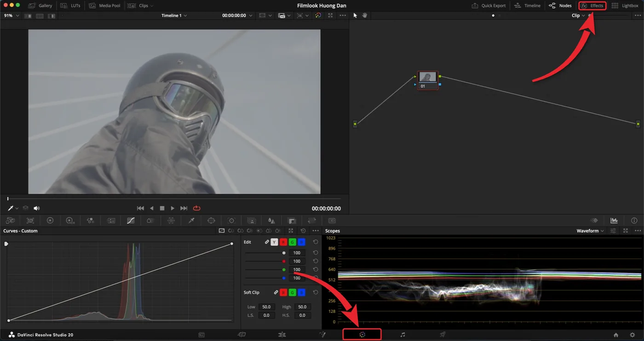Open the Lightbox view

625,6
